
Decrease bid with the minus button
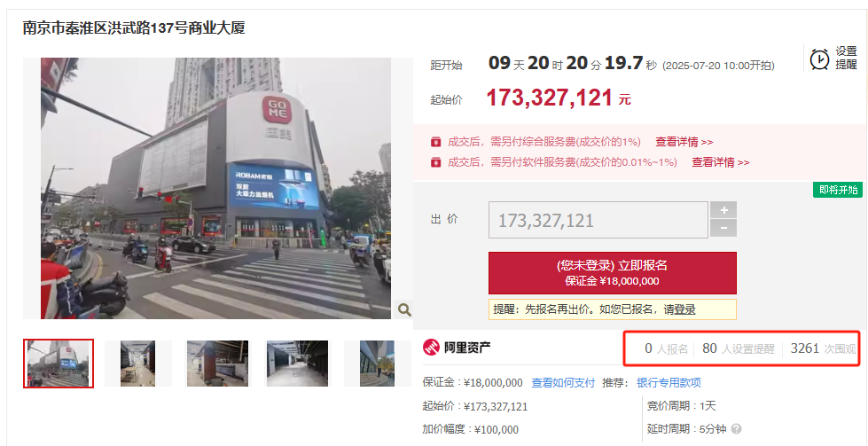[723, 228]
